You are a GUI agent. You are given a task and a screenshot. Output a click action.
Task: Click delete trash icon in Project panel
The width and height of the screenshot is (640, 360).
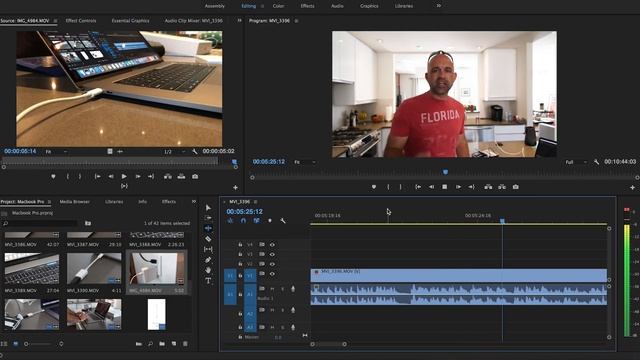tap(185, 344)
